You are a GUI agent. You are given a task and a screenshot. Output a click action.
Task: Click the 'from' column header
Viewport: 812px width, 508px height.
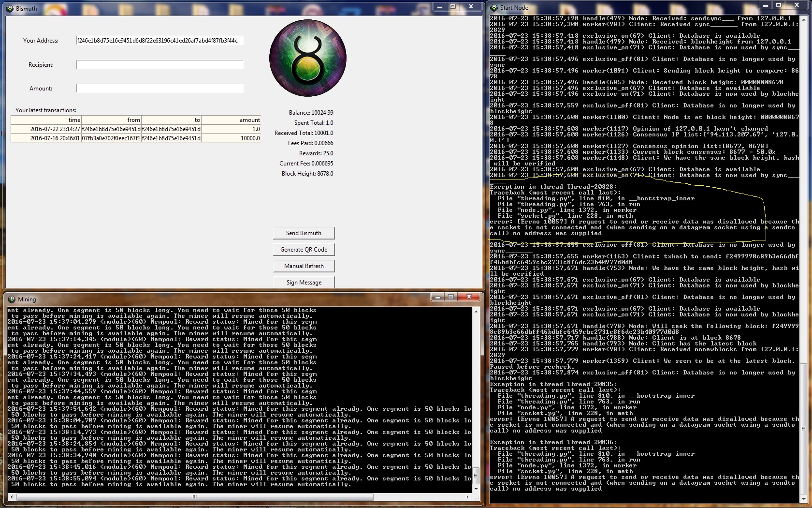pyautogui.click(x=111, y=120)
